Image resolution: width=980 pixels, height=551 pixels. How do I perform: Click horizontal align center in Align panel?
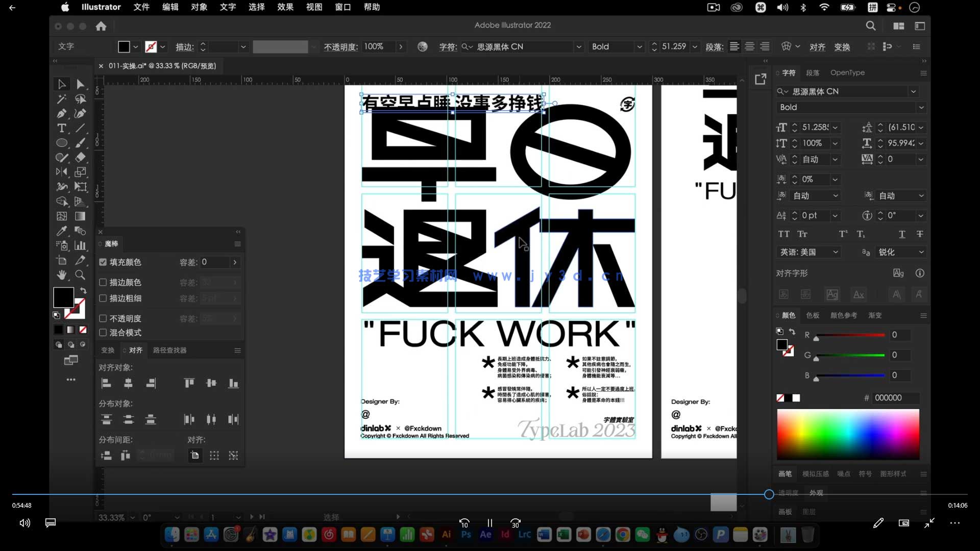(x=128, y=383)
